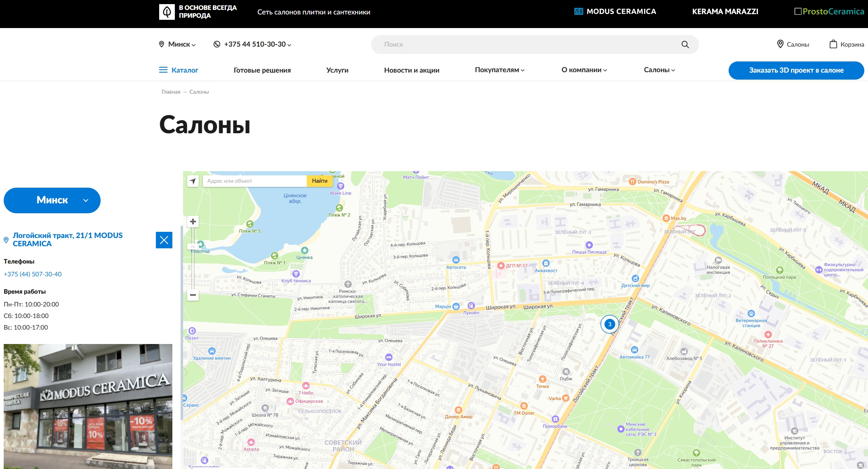The height and width of the screenshot is (469, 868).
Task: Click the map zoom slider handle
Action: pos(193,246)
